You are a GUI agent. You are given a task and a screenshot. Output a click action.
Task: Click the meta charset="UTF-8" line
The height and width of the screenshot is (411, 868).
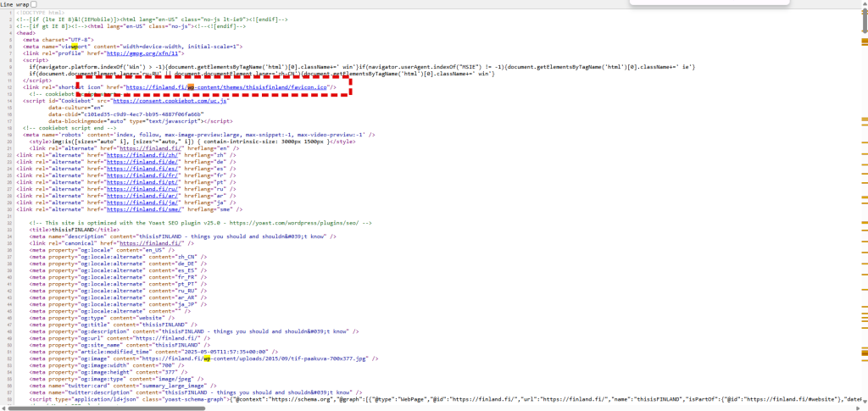[58, 40]
